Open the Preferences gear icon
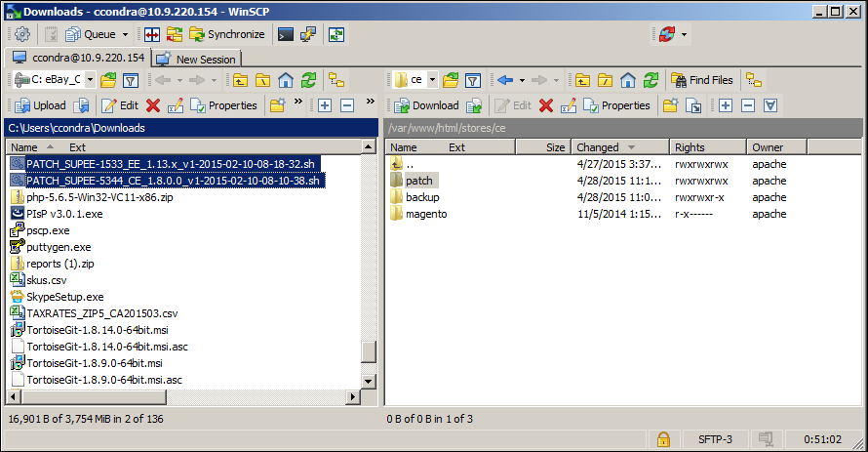The height and width of the screenshot is (452, 868). (x=22, y=34)
